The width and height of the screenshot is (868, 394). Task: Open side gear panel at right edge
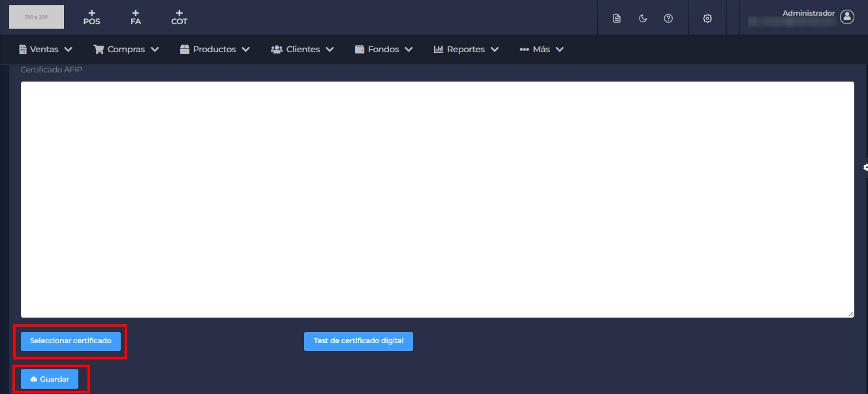point(865,167)
